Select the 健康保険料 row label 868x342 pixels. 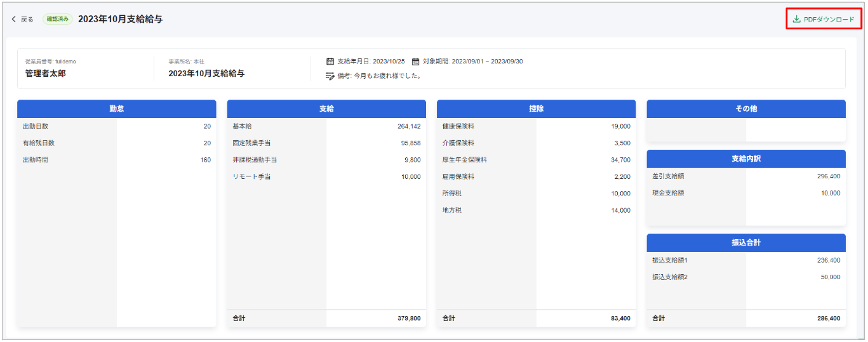pyautogui.click(x=458, y=126)
